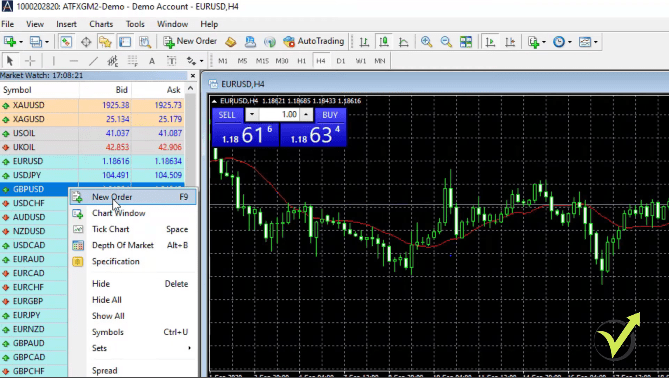Tile windows icon in toolbar
669x378 pixels.
[x=466, y=41]
